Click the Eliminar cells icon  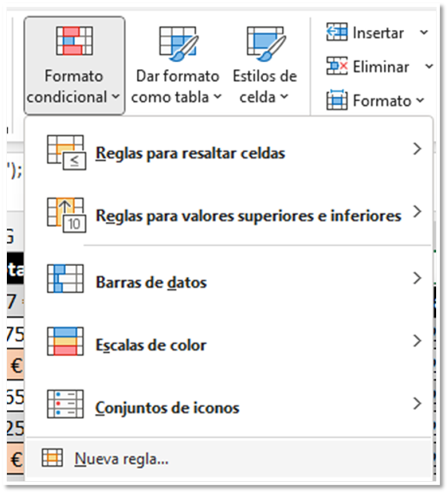337,66
